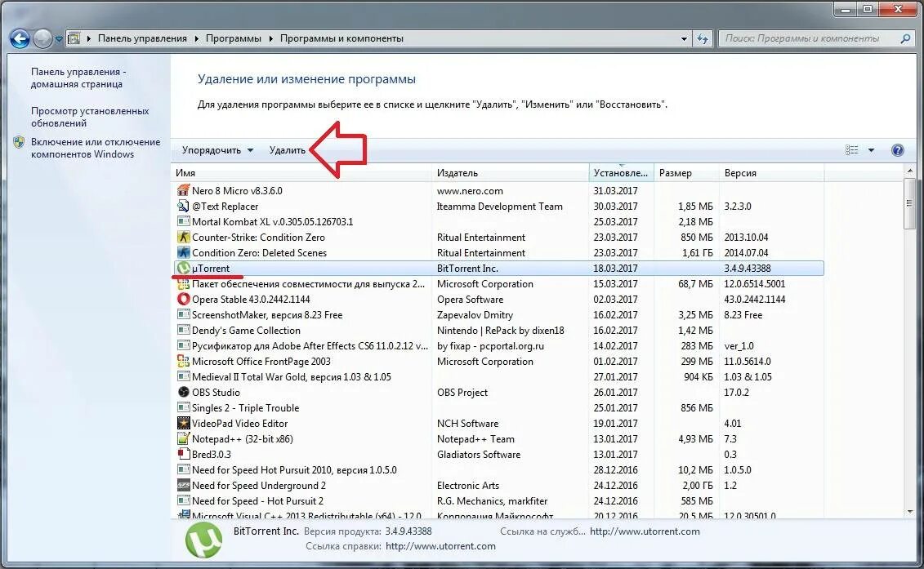The width and height of the screenshot is (924, 569).
Task: Click the Notepad++ program icon
Action: 183,439
